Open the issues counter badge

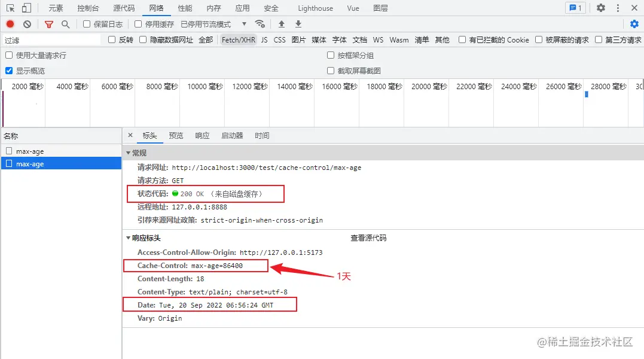[575, 8]
